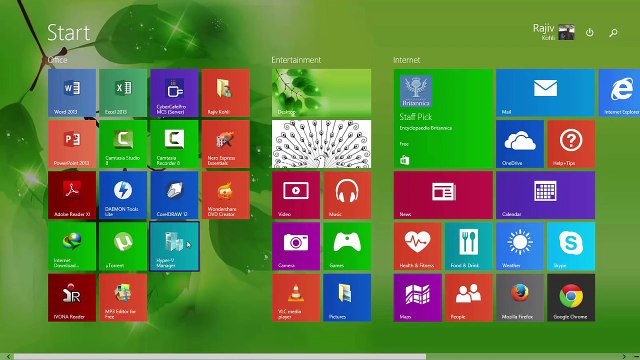Open the Pictures tile
Image resolution: width=640 pixels, height=360 pixels.
point(347,298)
